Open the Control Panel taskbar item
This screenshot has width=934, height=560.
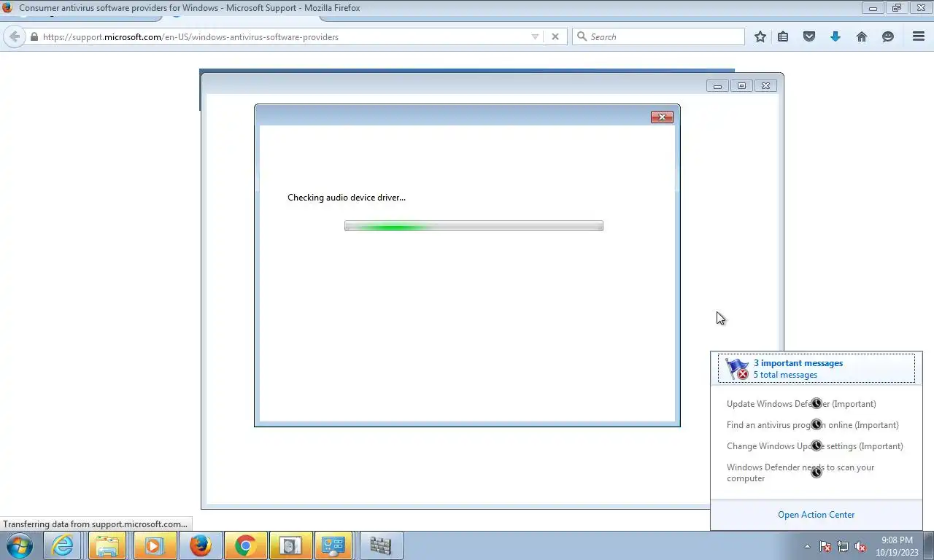click(x=334, y=545)
